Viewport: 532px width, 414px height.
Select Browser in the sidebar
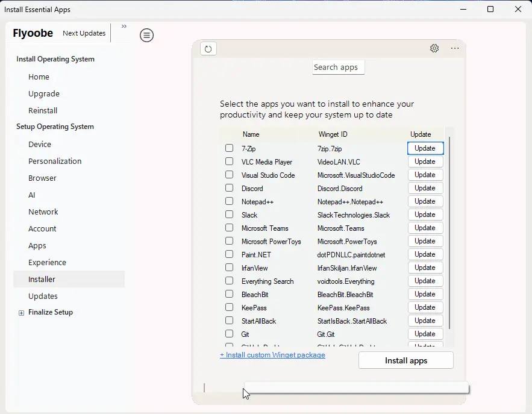[42, 178]
